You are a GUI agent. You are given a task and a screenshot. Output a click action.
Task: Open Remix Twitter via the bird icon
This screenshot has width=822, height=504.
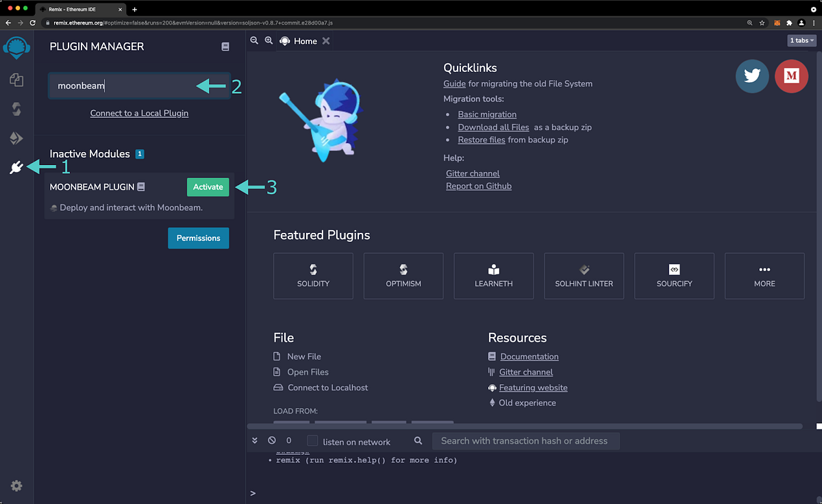coord(752,76)
